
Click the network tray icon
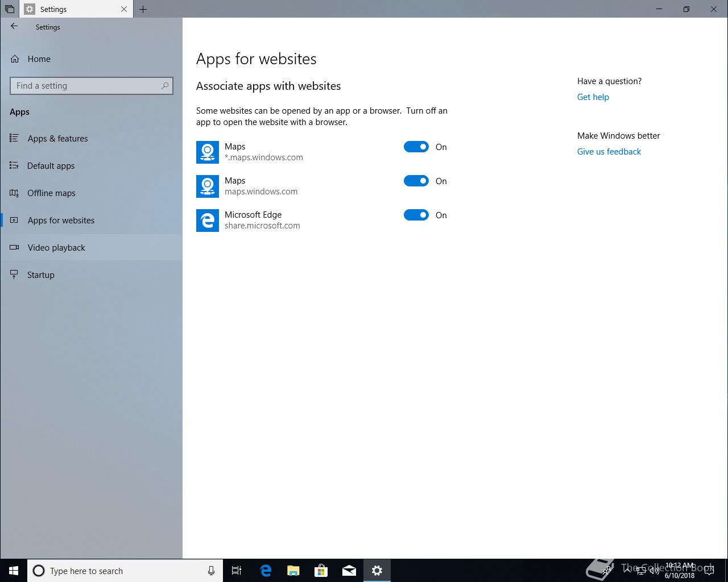641,571
